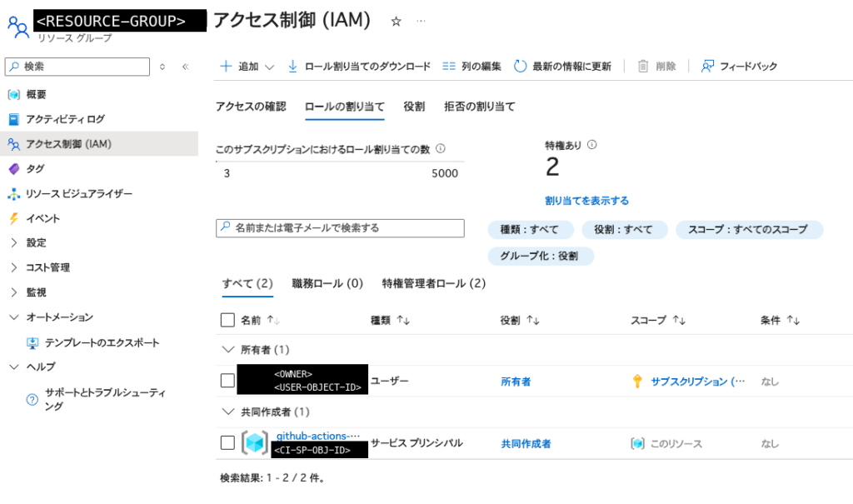Check the box for github-actions row
853x504 pixels.
click(x=227, y=443)
